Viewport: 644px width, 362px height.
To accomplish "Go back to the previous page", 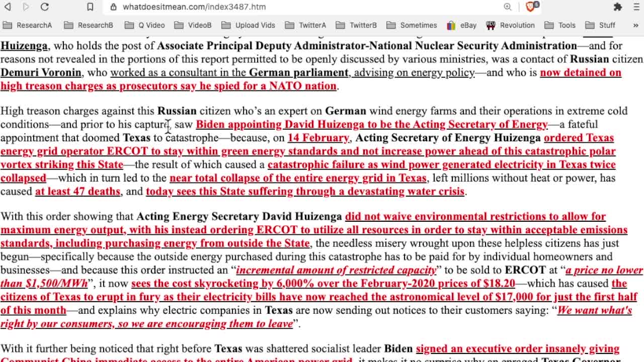I will pyautogui.click(x=8, y=7).
